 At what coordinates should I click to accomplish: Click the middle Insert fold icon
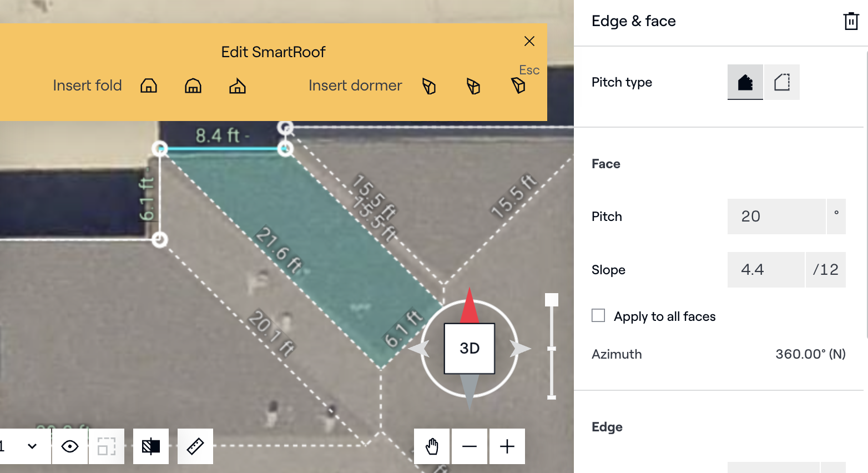(x=193, y=85)
